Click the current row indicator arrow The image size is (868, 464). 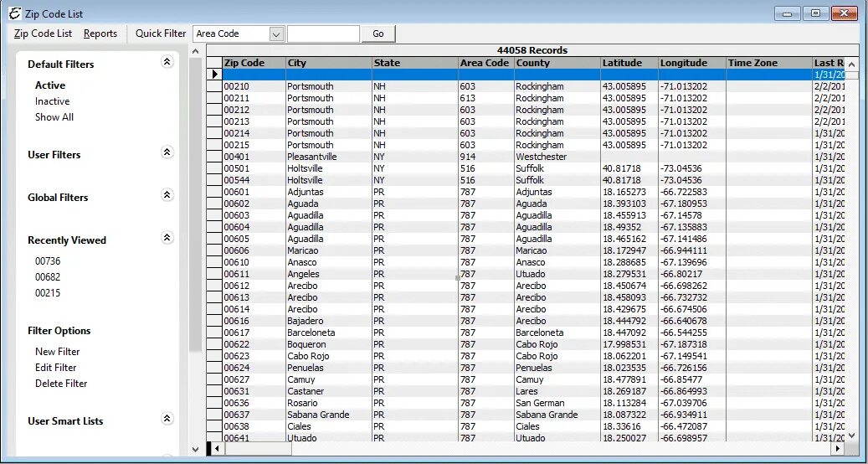point(215,75)
